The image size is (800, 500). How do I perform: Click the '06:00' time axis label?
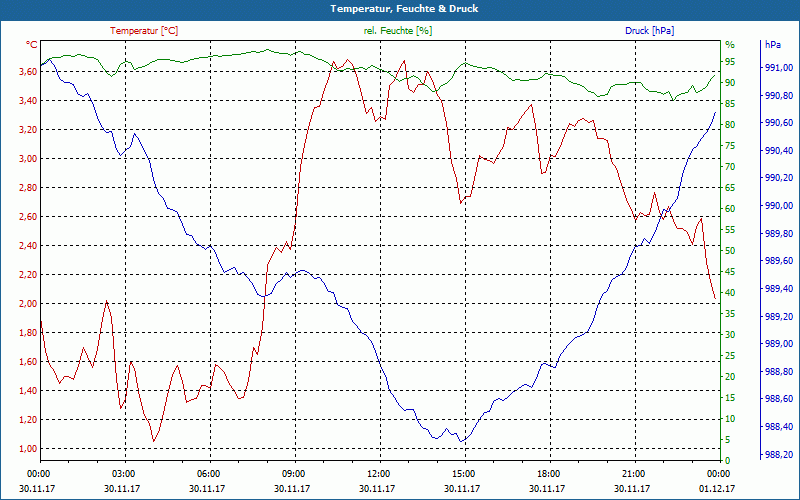209,474
